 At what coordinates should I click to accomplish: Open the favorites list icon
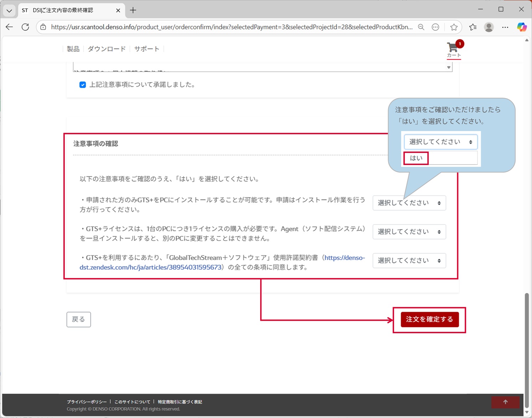473,27
